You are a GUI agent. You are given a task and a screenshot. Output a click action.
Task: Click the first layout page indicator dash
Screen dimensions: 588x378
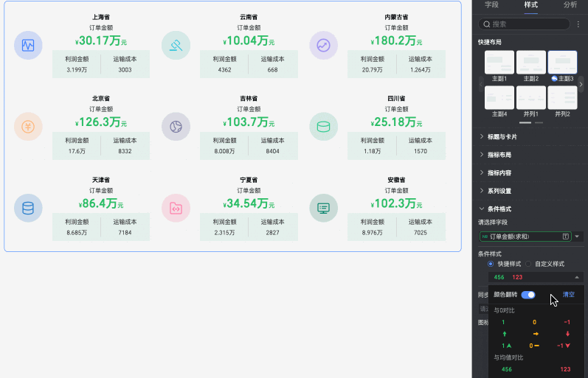525,122
